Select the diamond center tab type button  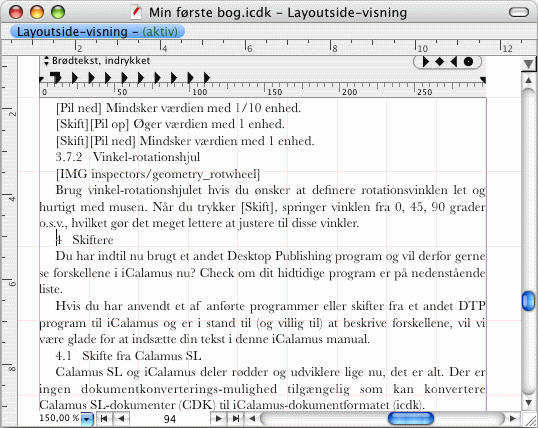440,62
